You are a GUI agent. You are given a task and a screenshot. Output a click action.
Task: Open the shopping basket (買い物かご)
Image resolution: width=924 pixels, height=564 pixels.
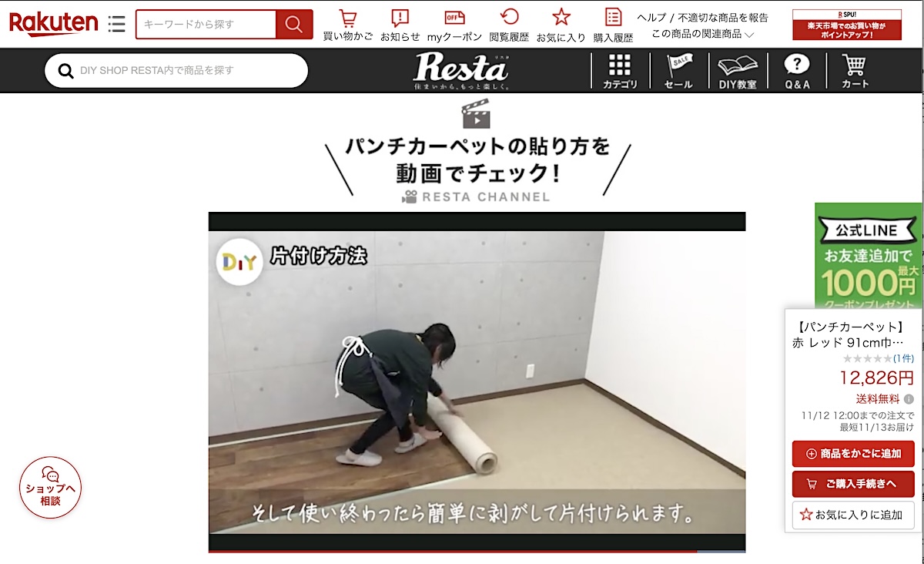(348, 25)
